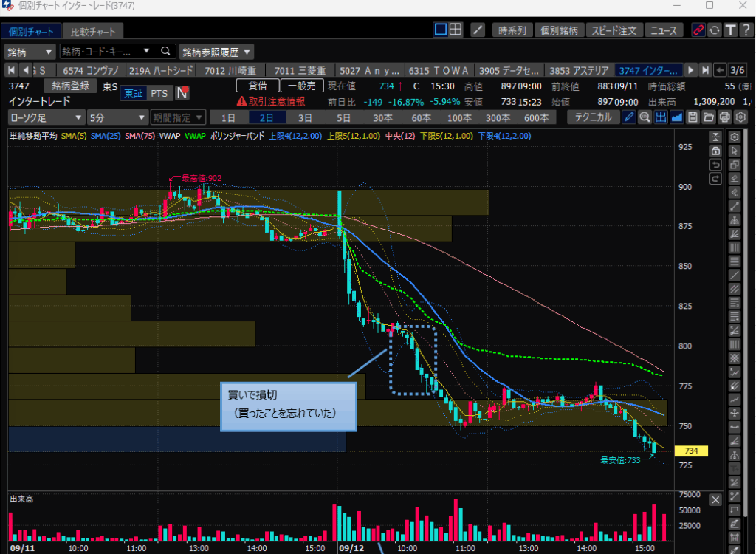756x554 pixels.
Task: Open chart settings gear icon
Action: pos(740,117)
